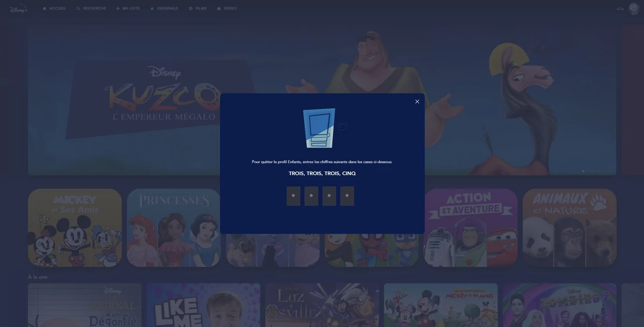Open the Animaux et Nature collection tile
The width and height of the screenshot is (644, 327).
569,228
